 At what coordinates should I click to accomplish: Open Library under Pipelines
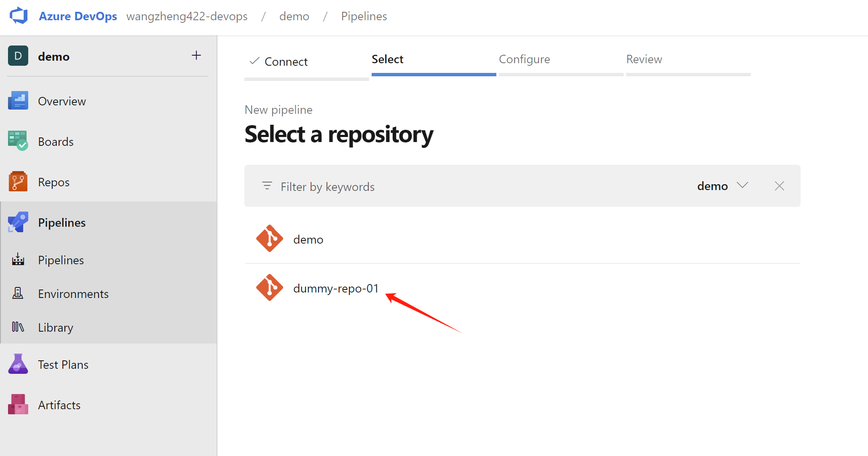point(55,327)
